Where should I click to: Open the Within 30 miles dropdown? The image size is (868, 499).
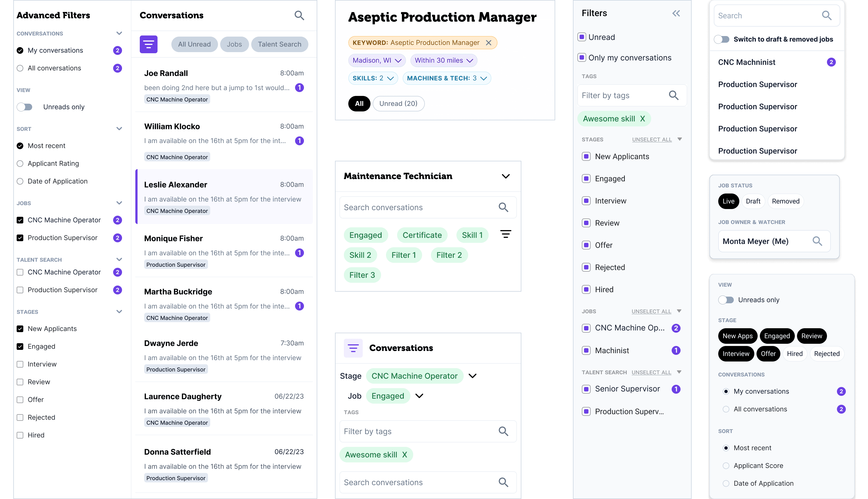pyautogui.click(x=444, y=61)
